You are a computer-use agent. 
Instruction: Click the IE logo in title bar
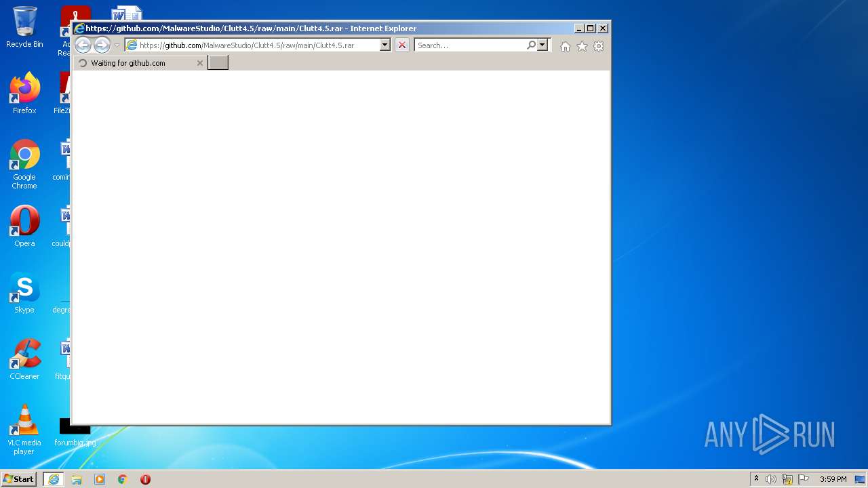[79, 28]
